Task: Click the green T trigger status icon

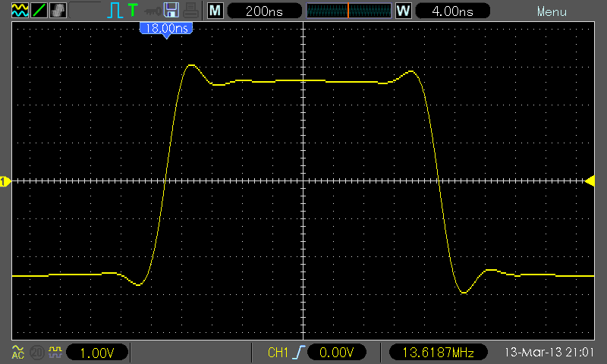Action: tap(133, 11)
